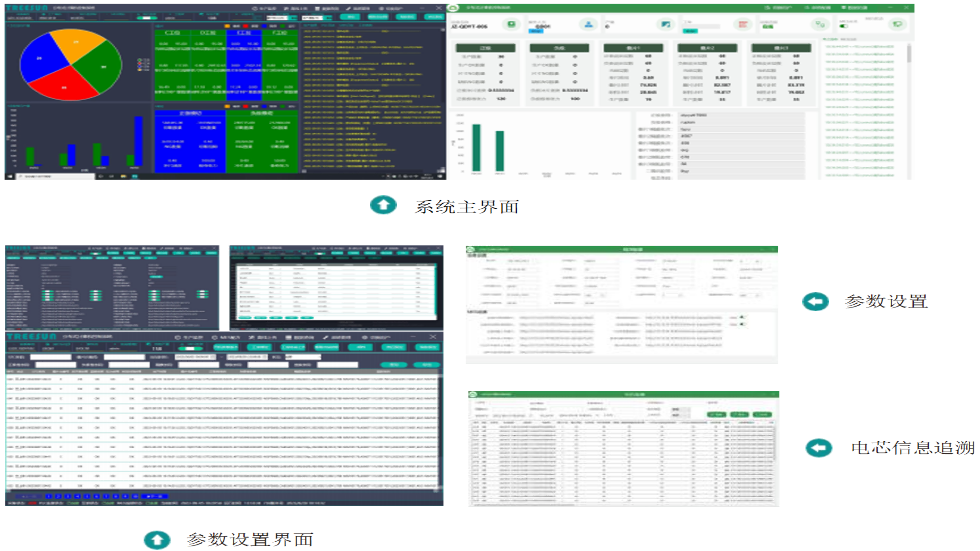Switch to first log tab above green log list
Screen dimensions: 980x551
point(830,39)
